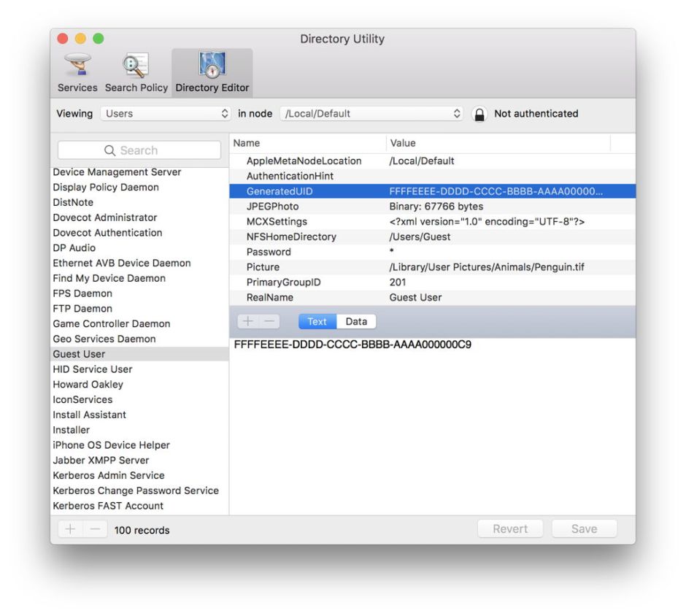The height and width of the screenshot is (616, 686).
Task: Remove attribute value with minus button
Action: (x=269, y=321)
